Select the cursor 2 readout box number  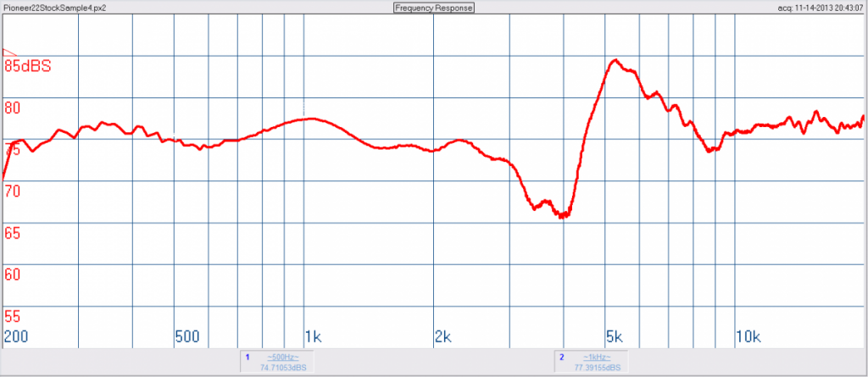click(x=561, y=357)
